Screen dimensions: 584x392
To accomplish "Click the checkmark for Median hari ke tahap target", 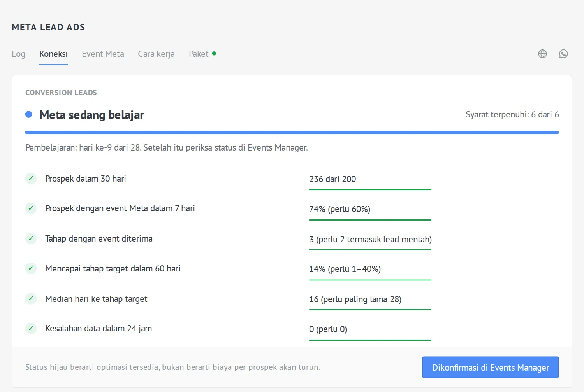I will 31,299.
